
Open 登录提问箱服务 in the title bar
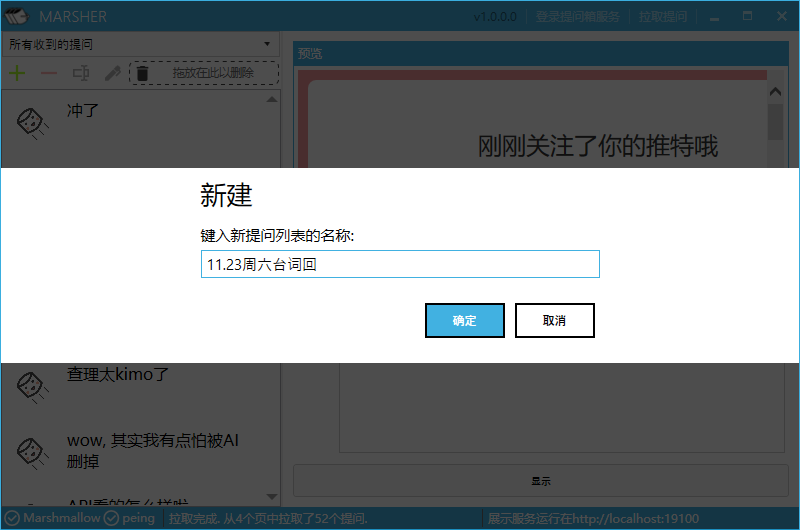click(577, 17)
